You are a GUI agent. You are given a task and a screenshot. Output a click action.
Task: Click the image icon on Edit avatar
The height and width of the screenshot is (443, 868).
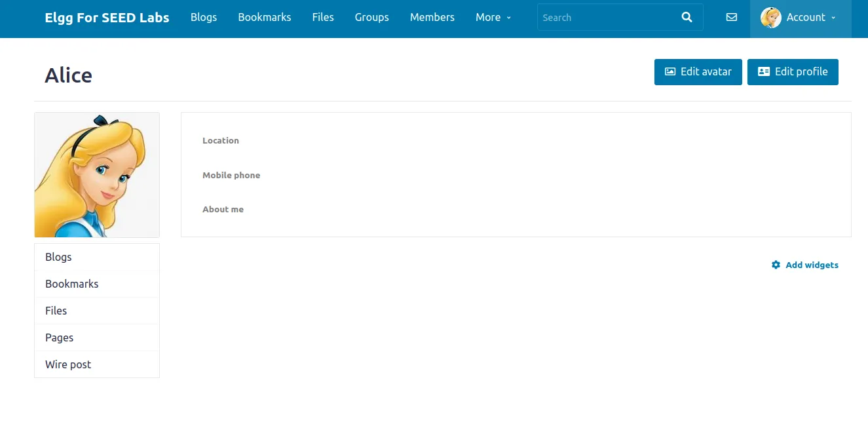670,72
